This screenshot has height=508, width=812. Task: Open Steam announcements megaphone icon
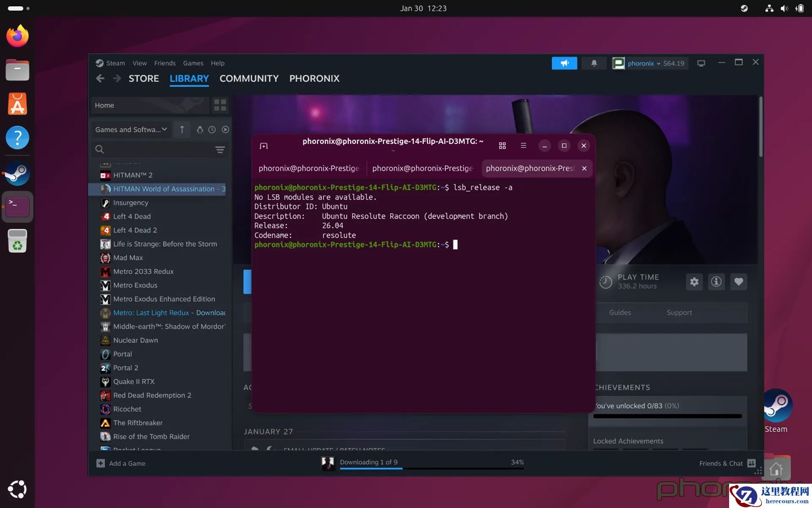[x=564, y=63]
